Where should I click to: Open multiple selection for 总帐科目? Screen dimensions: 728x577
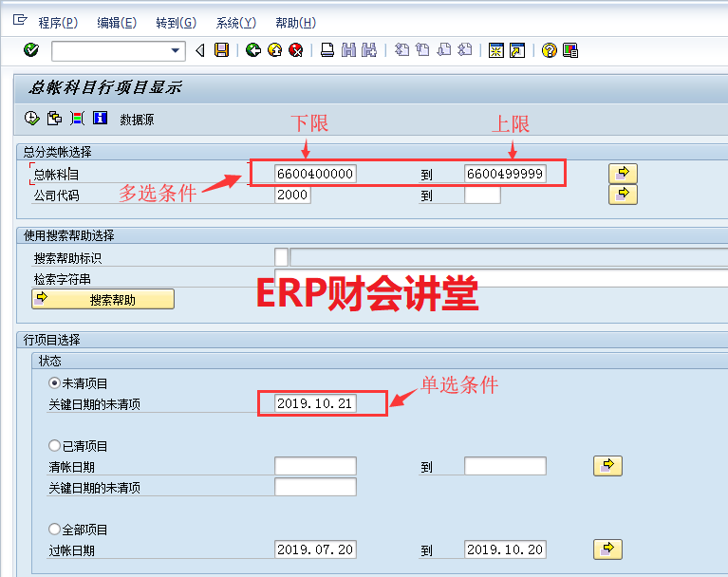pyautogui.click(x=623, y=173)
